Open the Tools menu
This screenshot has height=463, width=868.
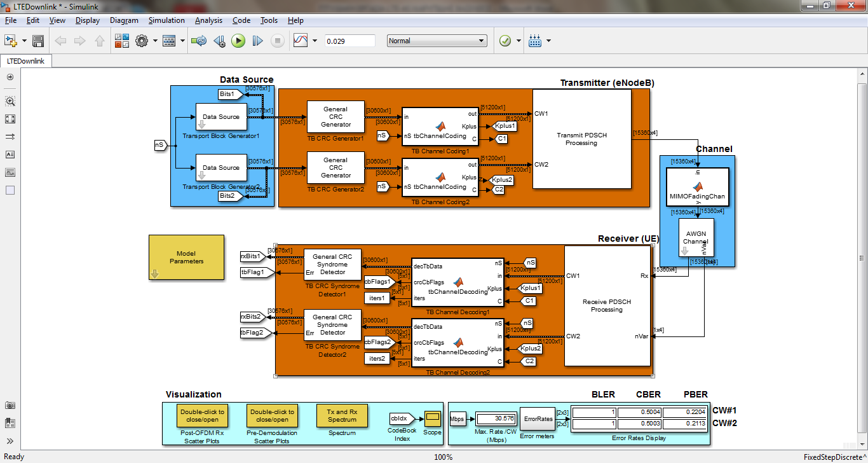tap(269, 20)
